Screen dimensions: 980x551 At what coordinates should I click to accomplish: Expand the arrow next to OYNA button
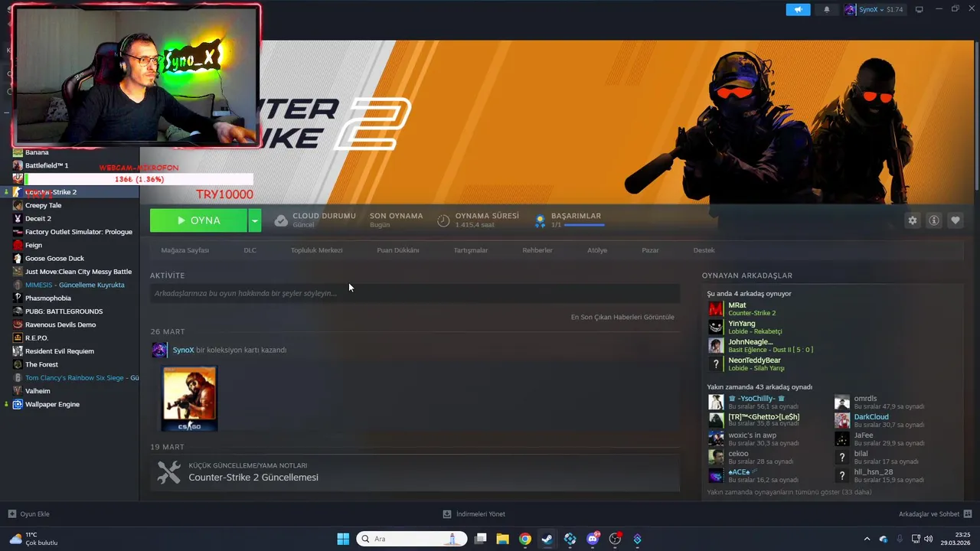(255, 220)
